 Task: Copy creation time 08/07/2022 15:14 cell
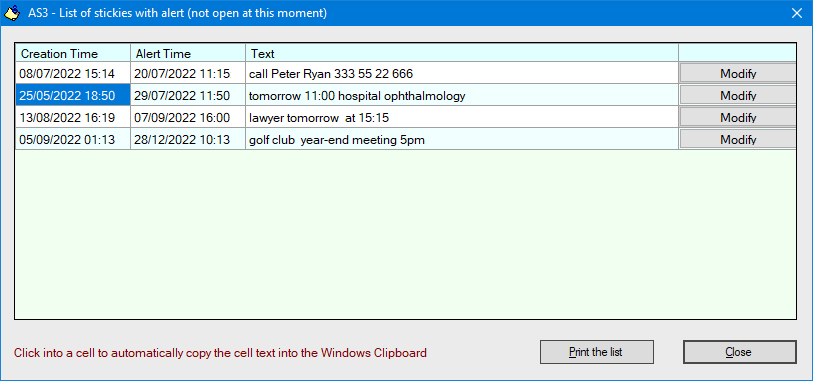(73, 74)
